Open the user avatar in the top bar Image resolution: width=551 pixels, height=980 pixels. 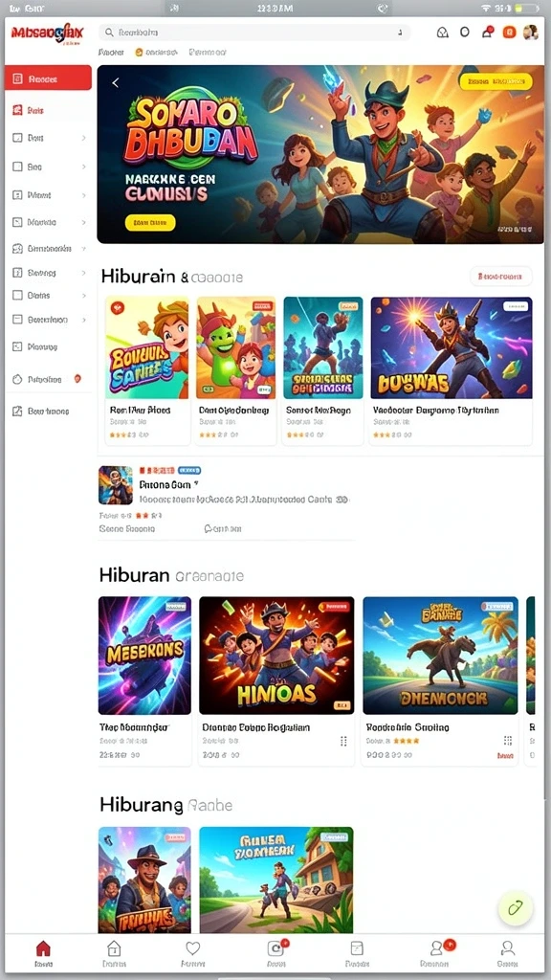(x=530, y=32)
